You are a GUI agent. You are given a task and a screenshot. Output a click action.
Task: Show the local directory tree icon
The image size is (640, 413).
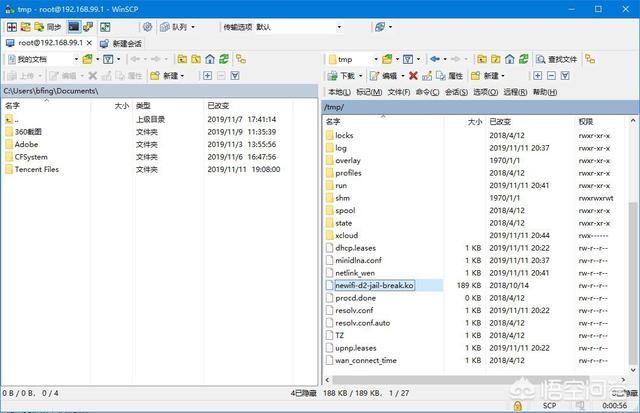click(x=241, y=60)
